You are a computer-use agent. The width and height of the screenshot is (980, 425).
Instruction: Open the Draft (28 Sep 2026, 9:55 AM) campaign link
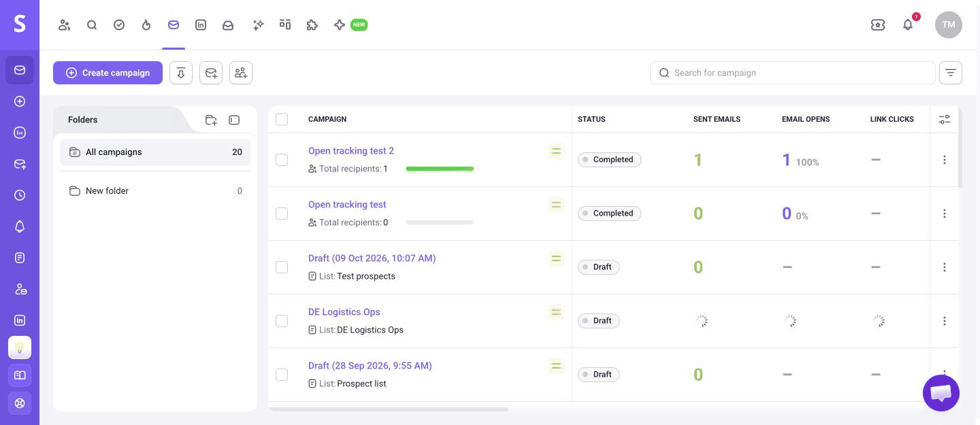point(370,366)
